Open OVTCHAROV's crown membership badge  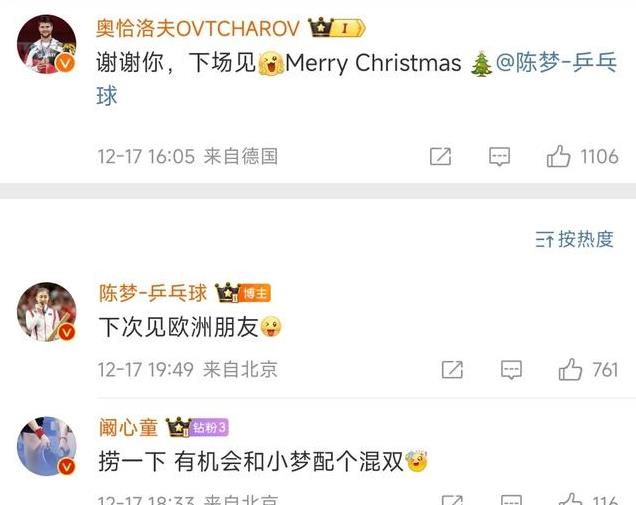point(337,28)
